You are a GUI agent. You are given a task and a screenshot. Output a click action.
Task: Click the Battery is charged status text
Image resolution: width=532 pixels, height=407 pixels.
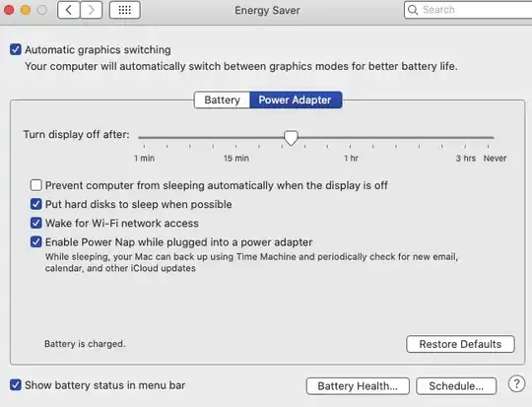tap(85, 344)
